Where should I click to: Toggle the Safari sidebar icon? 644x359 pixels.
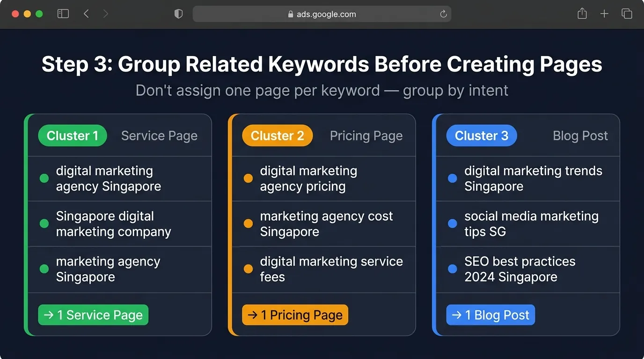point(63,14)
